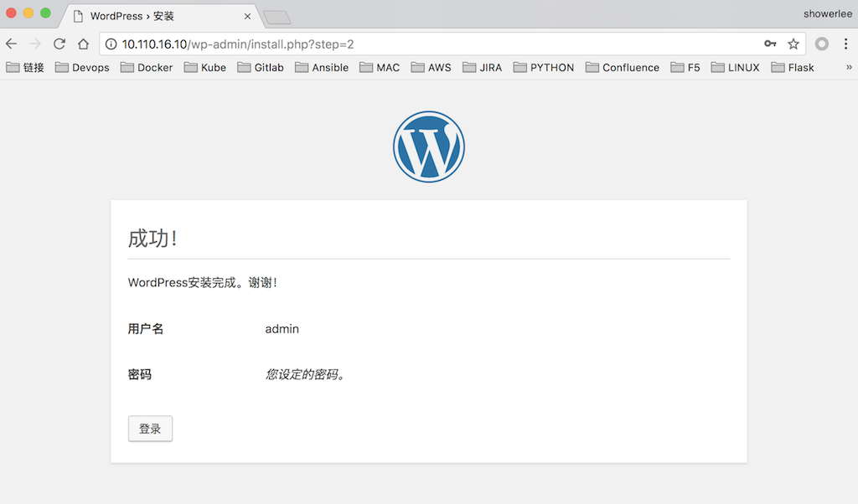The width and height of the screenshot is (858, 504).
Task: Open the F5 bookmarks folder
Action: click(x=685, y=67)
